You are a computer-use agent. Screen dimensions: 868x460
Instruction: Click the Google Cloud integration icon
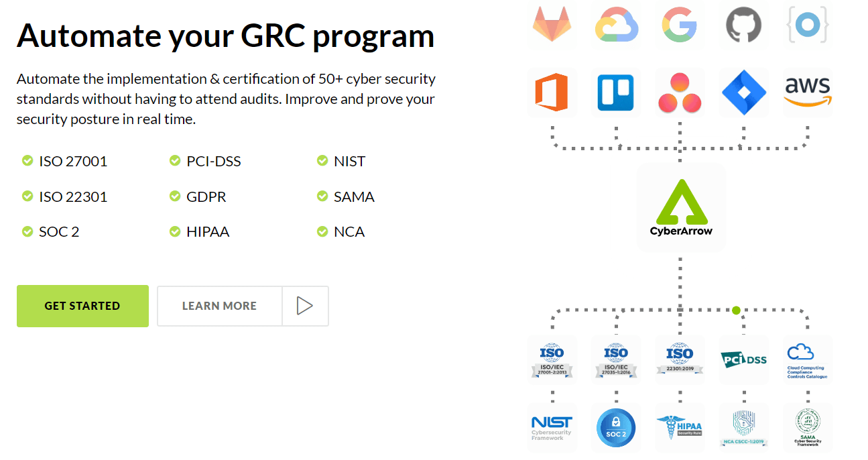[x=616, y=27]
